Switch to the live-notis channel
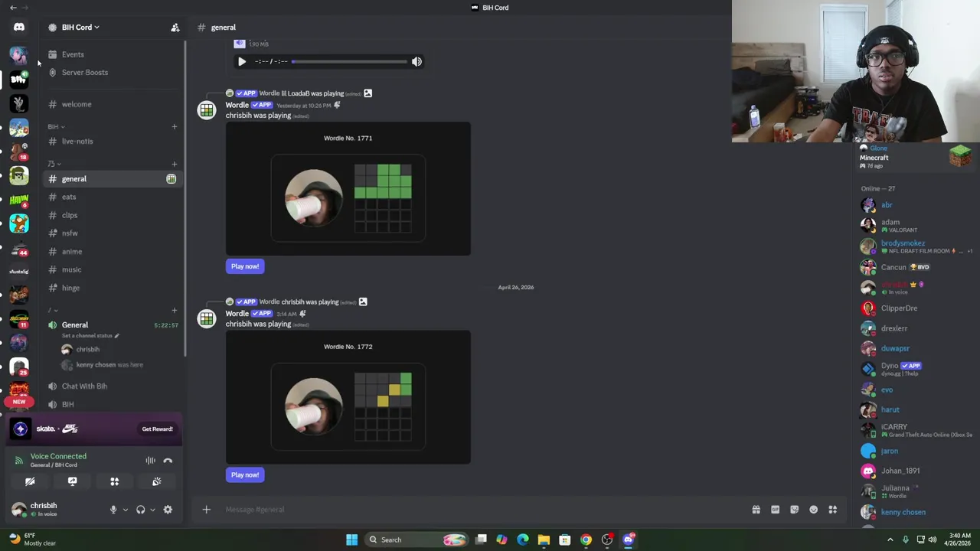The height and width of the screenshot is (551, 980). (x=77, y=142)
